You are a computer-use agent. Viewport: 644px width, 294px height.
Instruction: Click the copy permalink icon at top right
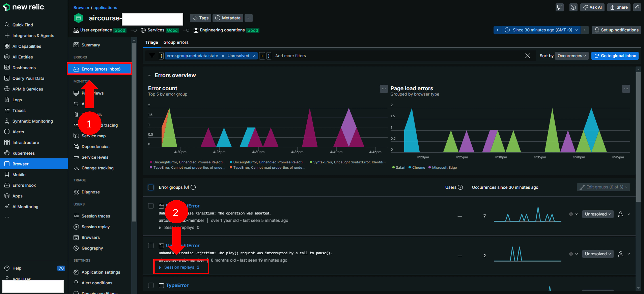coord(637,7)
